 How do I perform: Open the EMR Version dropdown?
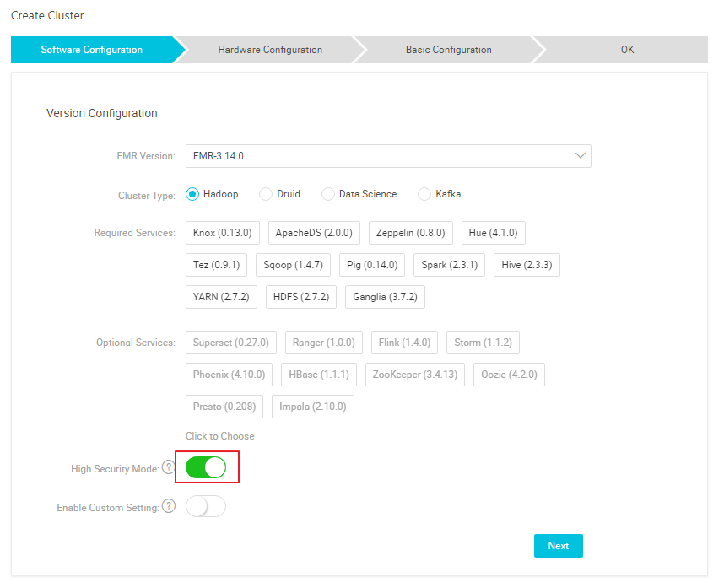click(388, 156)
